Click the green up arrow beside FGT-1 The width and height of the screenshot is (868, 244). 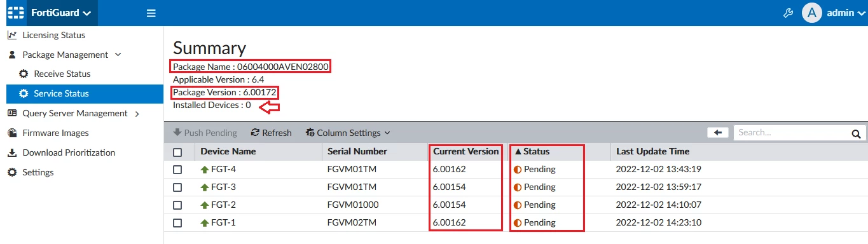pyautogui.click(x=205, y=223)
